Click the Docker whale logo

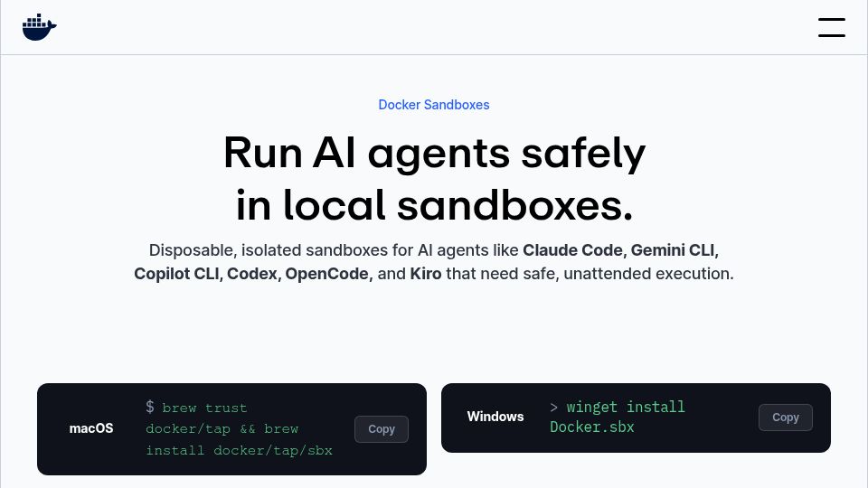39,27
